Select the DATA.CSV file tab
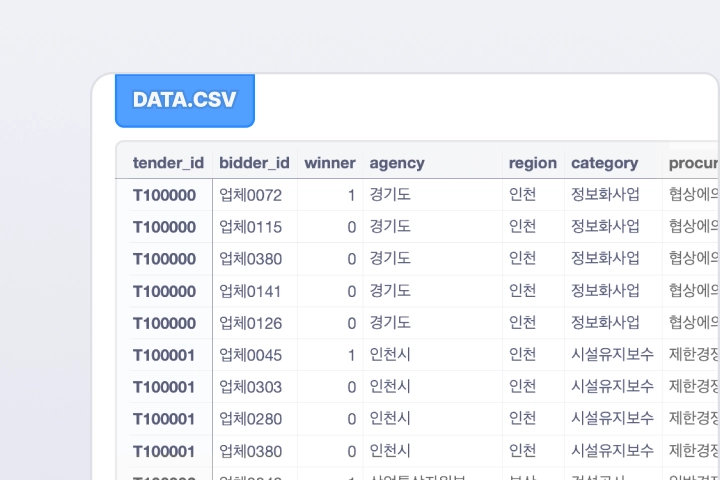The width and height of the screenshot is (720, 480). point(185,100)
